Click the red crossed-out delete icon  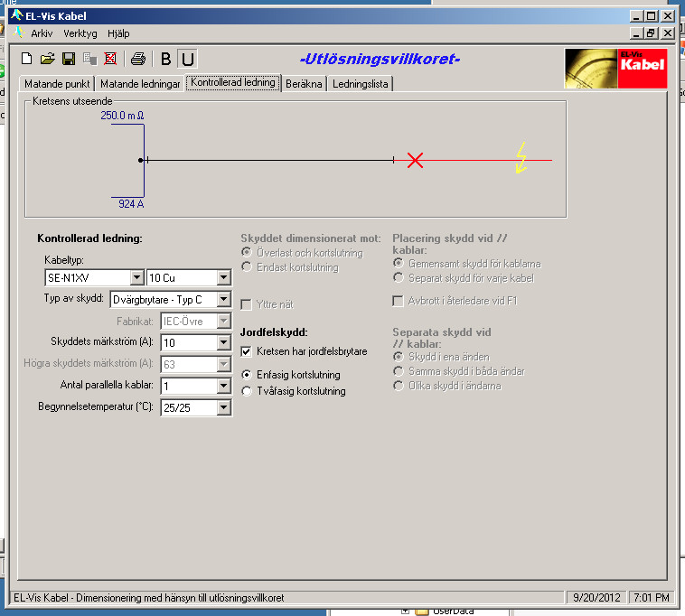tap(110, 60)
